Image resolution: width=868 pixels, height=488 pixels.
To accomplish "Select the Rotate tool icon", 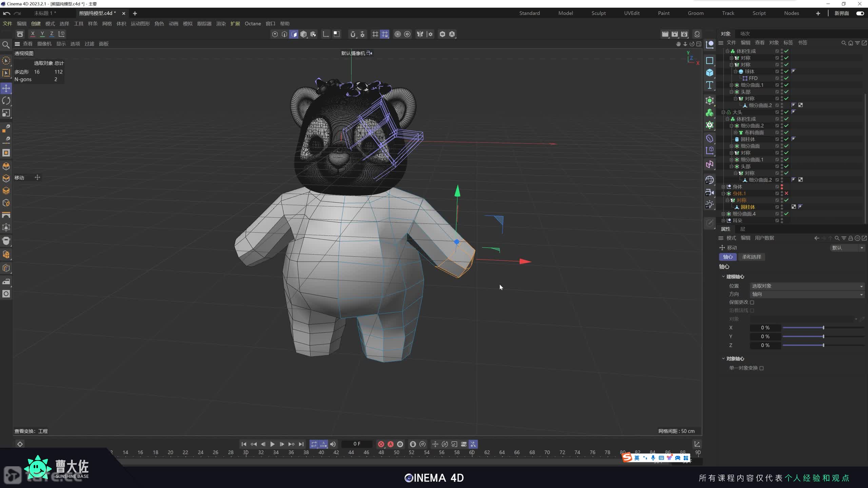I will pyautogui.click(x=6, y=101).
